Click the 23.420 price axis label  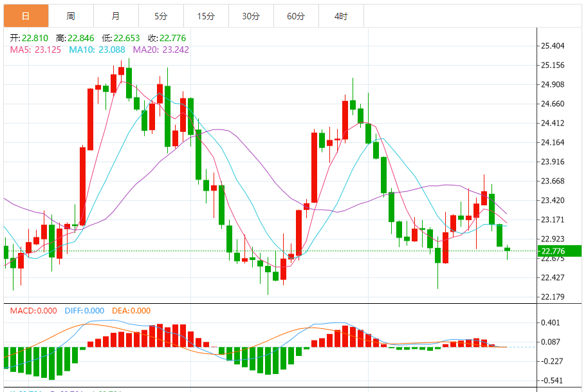tap(553, 200)
